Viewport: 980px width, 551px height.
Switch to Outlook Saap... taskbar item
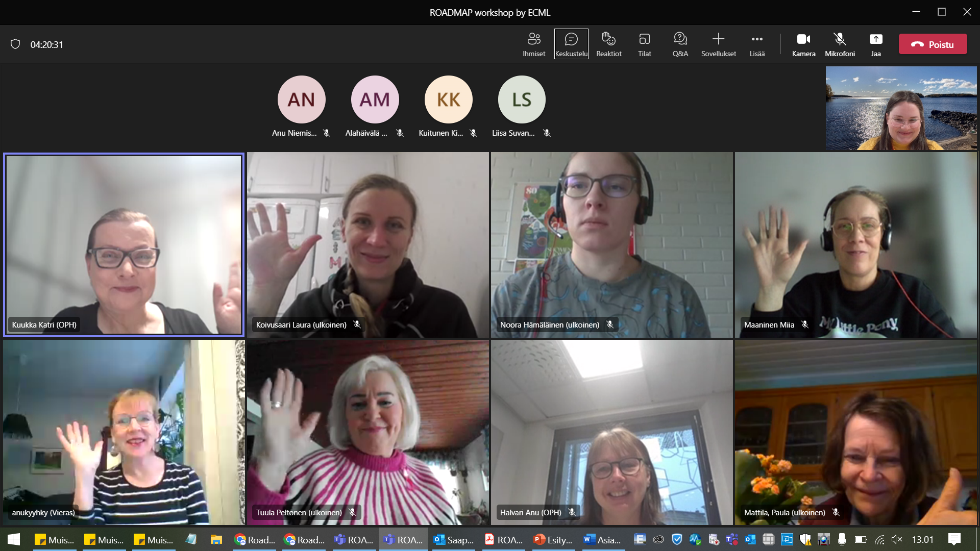454,539
